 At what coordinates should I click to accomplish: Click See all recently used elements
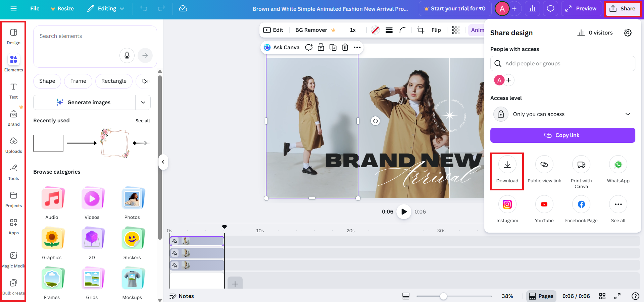(142, 121)
